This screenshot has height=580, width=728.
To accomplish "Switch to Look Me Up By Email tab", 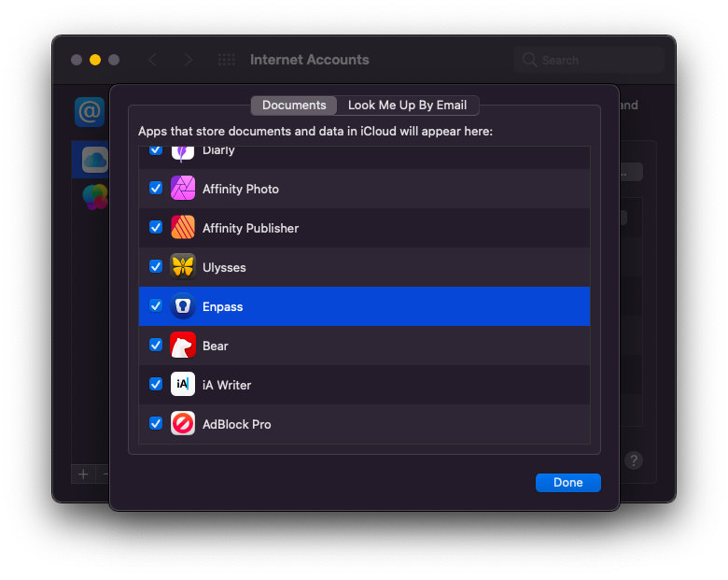I will click(407, 106).
